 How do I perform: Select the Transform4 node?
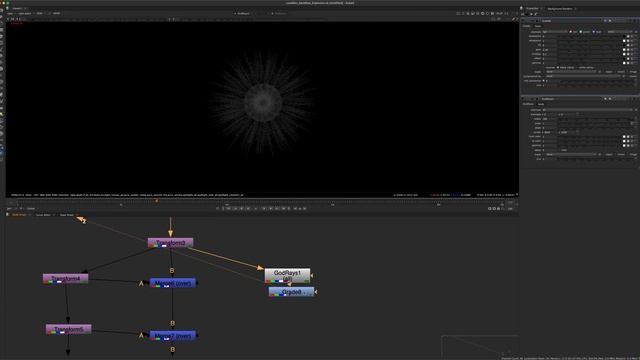pos(65,279)
